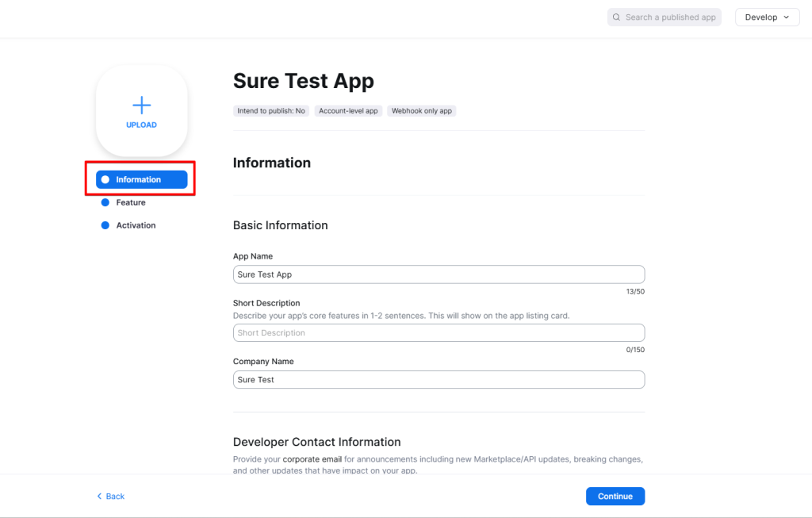812x518 pixels.
Task: Click the Information step bullet dot
Action: pos(105,180)
